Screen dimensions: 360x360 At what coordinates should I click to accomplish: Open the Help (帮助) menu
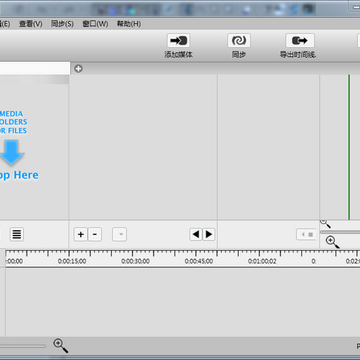(129, 24)
